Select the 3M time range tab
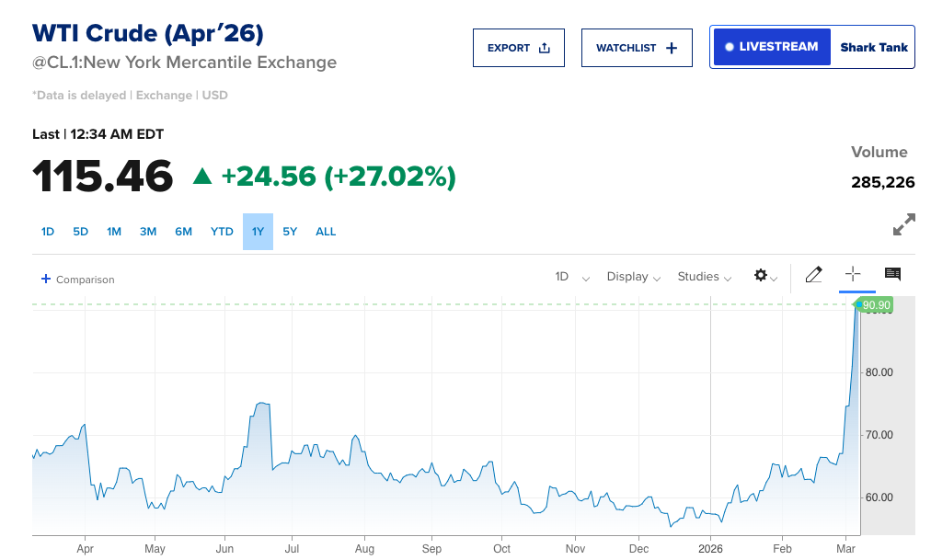Image resolution: width=931 pixels, height=560 pixels. tap(148, 232)
